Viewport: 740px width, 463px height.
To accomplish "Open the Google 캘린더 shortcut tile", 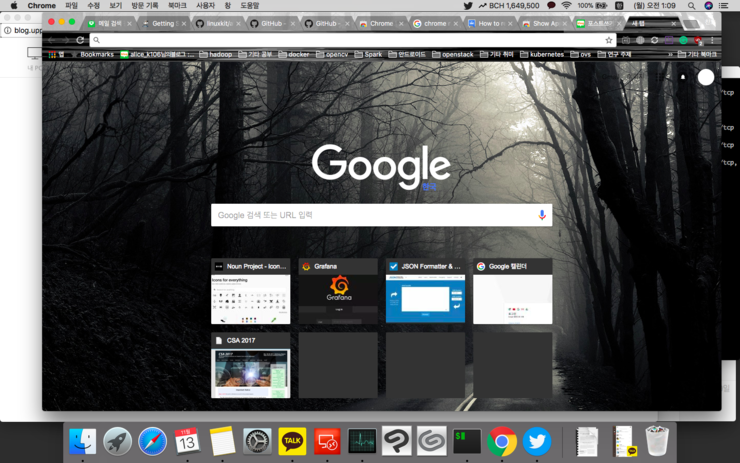I will (x=513, y=291).
